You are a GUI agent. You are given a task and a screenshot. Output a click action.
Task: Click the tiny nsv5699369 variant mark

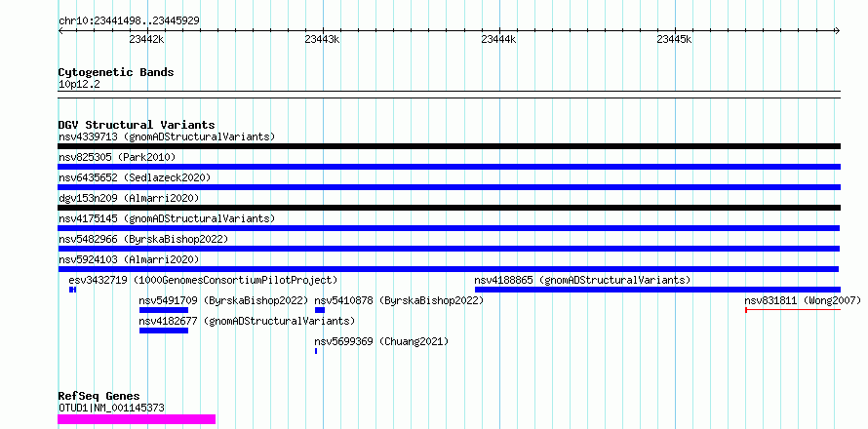[316, 351]
